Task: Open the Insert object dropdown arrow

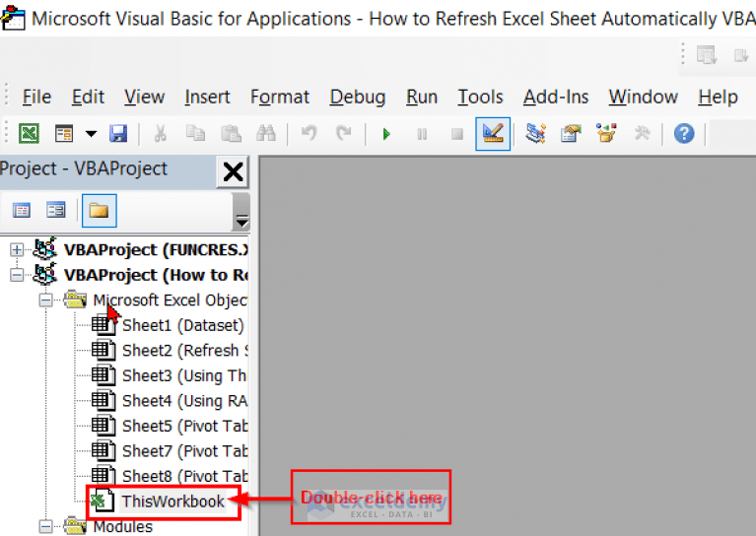Action: [91, 134]
